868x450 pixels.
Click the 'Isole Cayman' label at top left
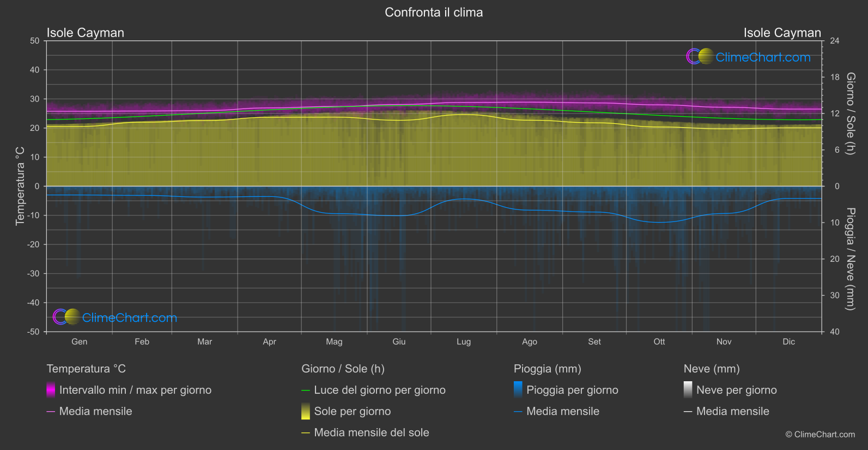click(86, 33)
